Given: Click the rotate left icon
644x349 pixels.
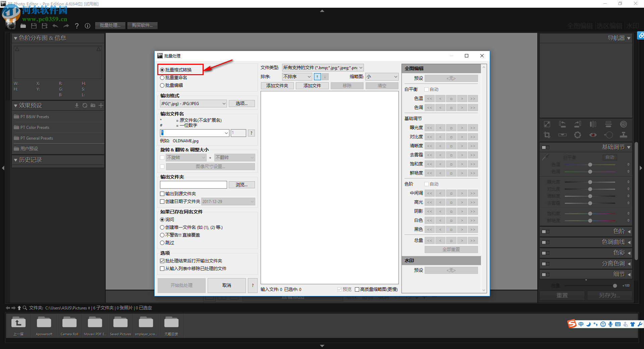Looking at the screenshot, I should pos(562,124).
